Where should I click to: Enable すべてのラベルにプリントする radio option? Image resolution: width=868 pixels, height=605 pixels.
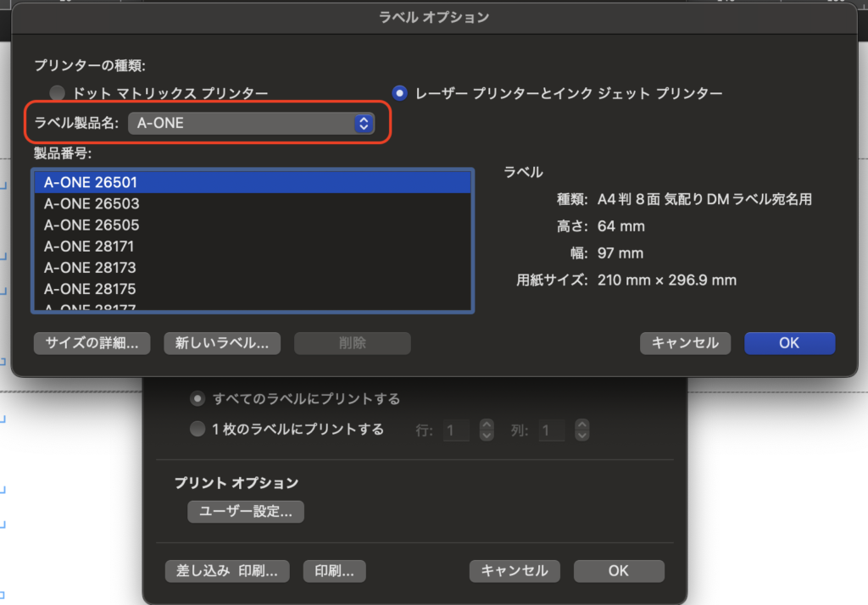pos(198,399)
